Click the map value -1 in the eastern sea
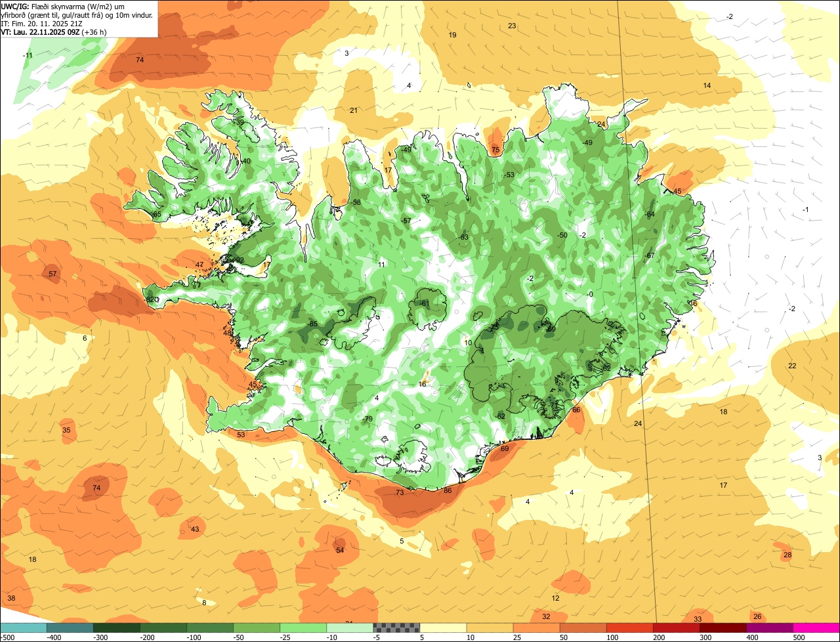The width and height of the screenshot is (840, 642). pyautogui.click(x=806, y=209)
